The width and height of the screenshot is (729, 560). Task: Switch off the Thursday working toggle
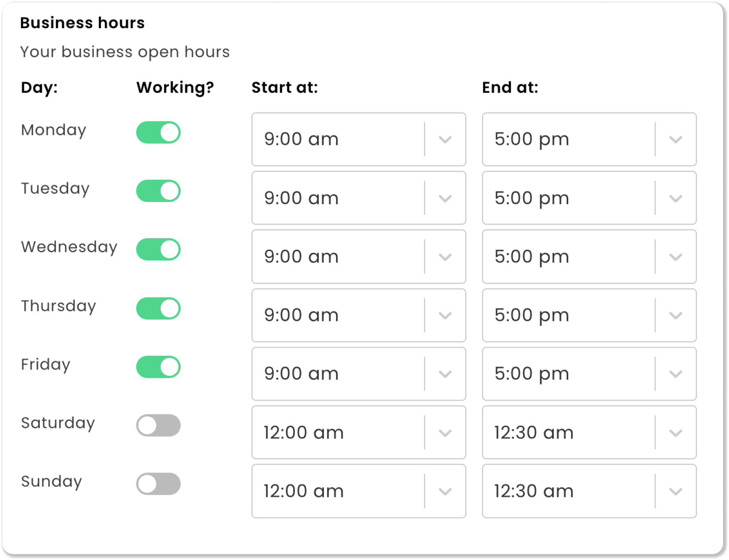[158, 308]
